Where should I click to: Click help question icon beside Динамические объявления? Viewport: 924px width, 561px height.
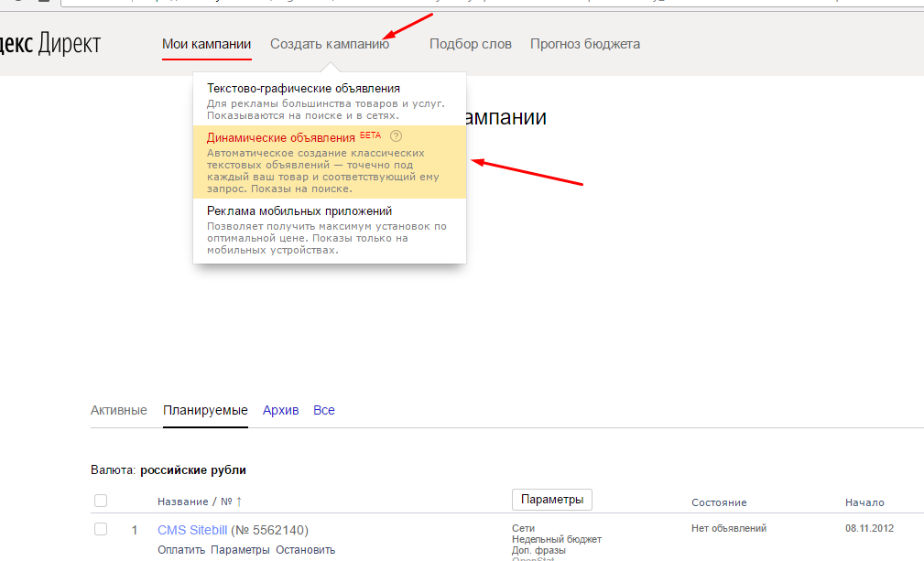(396, 136)
